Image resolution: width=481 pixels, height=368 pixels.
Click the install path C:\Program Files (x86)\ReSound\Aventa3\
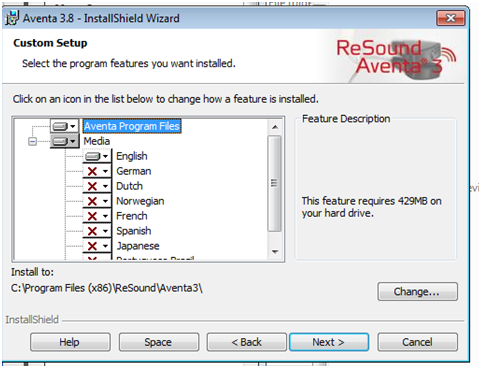107,288
